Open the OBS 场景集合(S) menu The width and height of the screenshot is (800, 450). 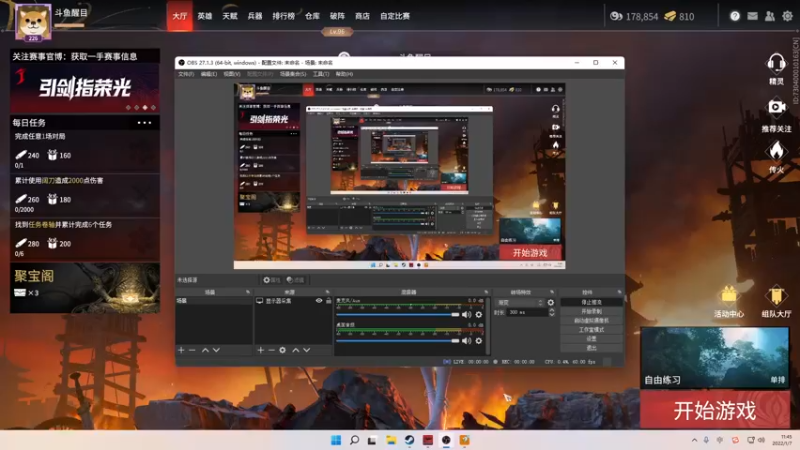coord(293,74)
